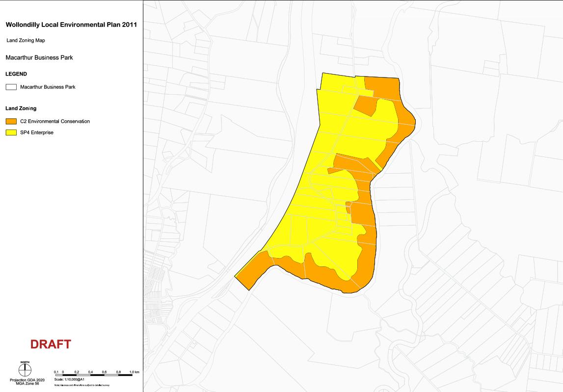Click the LEGEND heading

pyautogui.click(x=16, y=74)
